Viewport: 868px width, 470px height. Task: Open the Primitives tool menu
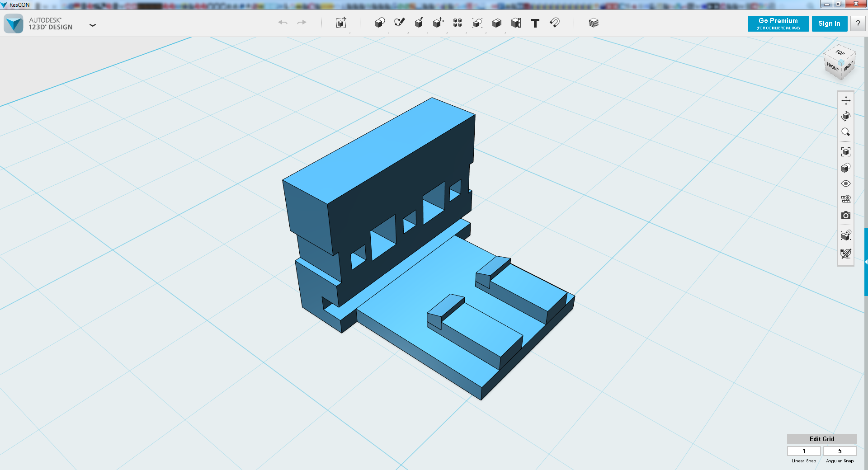pyautogui.click(x=380, y=23)
